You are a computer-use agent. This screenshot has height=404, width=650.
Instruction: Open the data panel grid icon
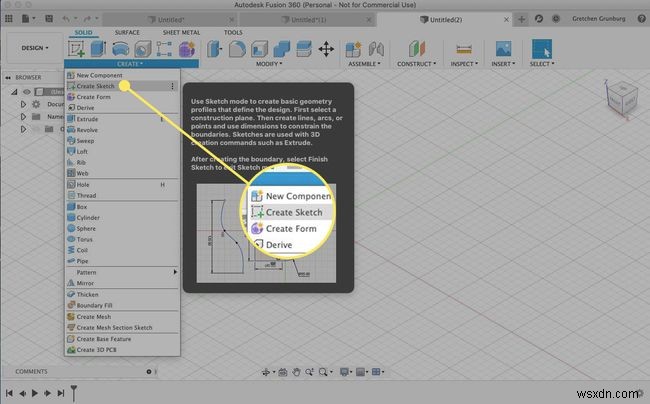point(9,19)
